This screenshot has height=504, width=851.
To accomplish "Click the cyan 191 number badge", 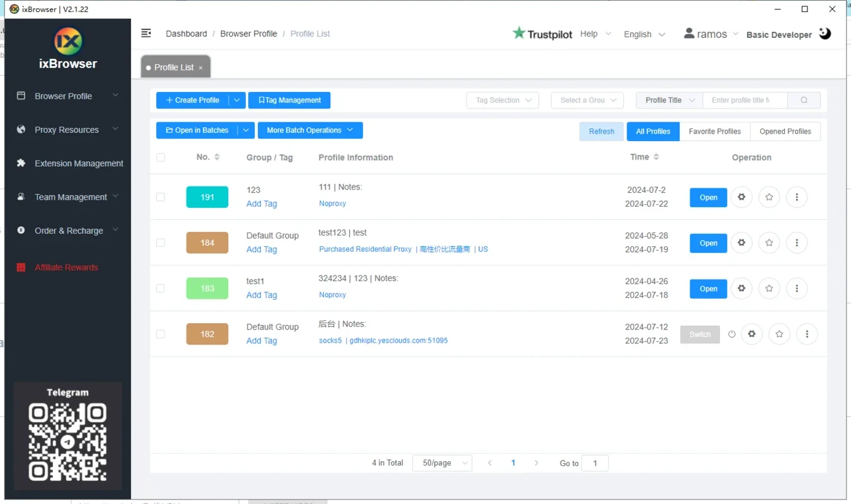I will pyautogui.click(x=207, y=197).
